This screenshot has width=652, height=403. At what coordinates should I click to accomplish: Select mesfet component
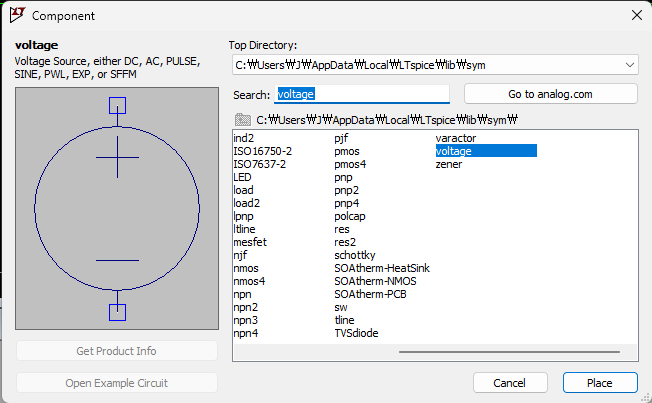[x=250, y=242]
